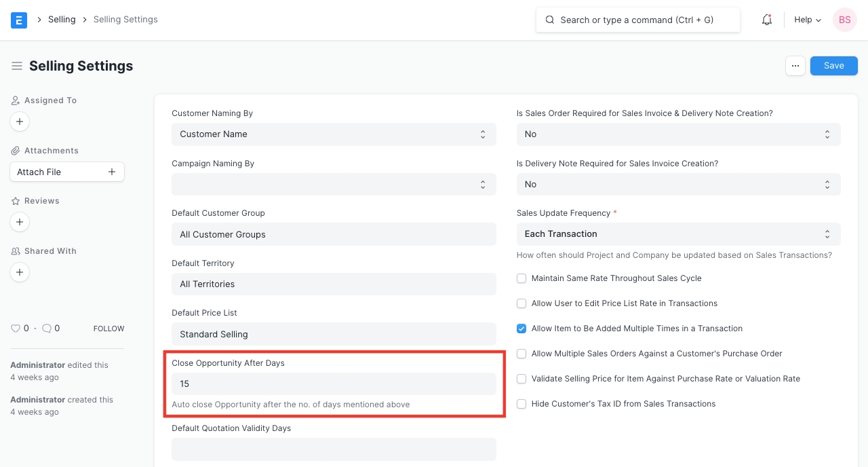Toggle the sidebar hamburger menu icon
The image size is (868, 467).
click(x=17, y=66)
